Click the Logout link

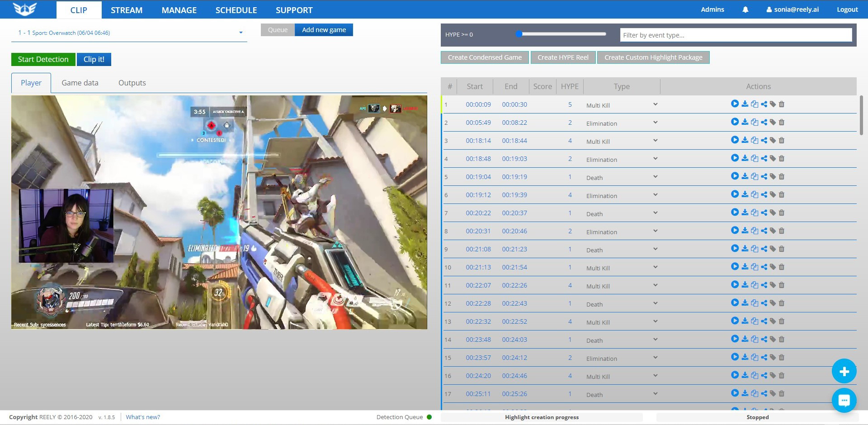point(847,9)
